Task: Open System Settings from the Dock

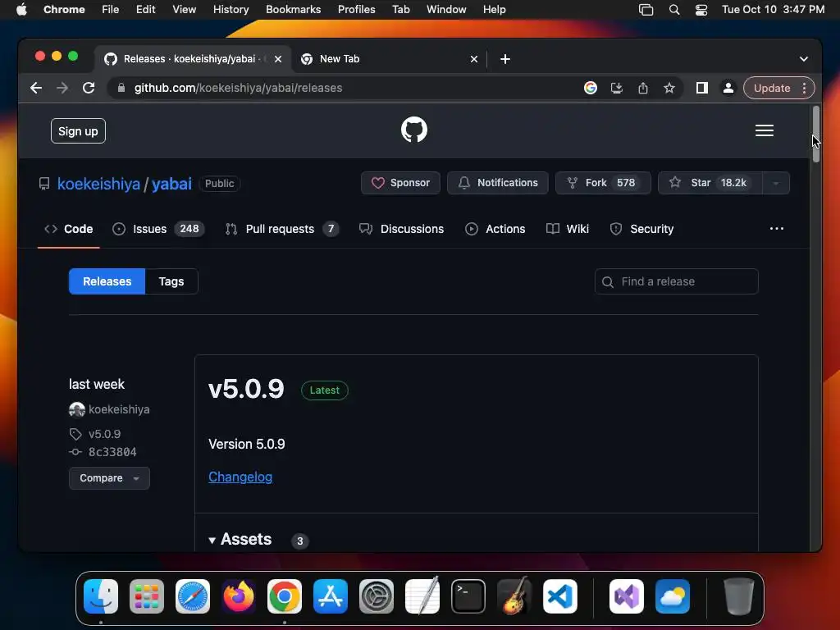Action: (376, 596)
